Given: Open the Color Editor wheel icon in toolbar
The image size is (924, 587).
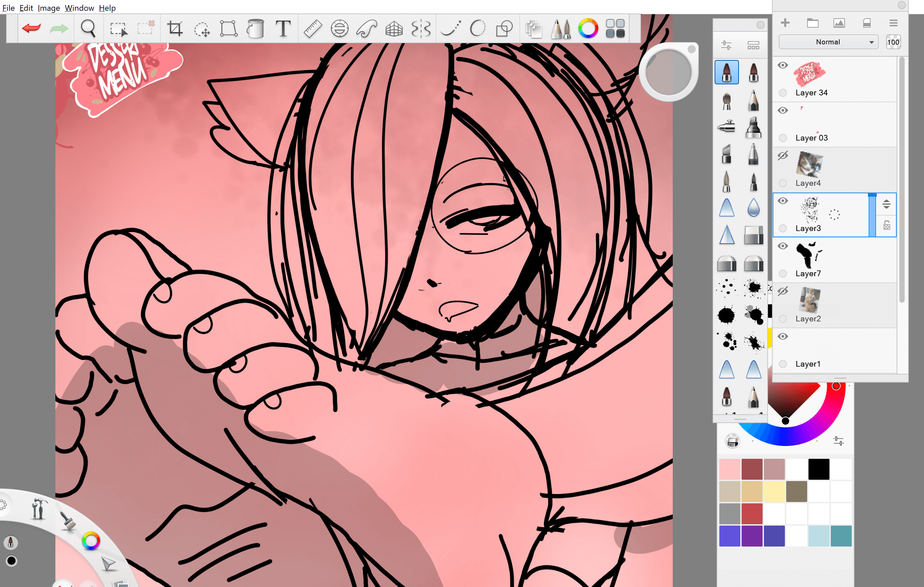Looking at the screenshot, I should (588, 28).
